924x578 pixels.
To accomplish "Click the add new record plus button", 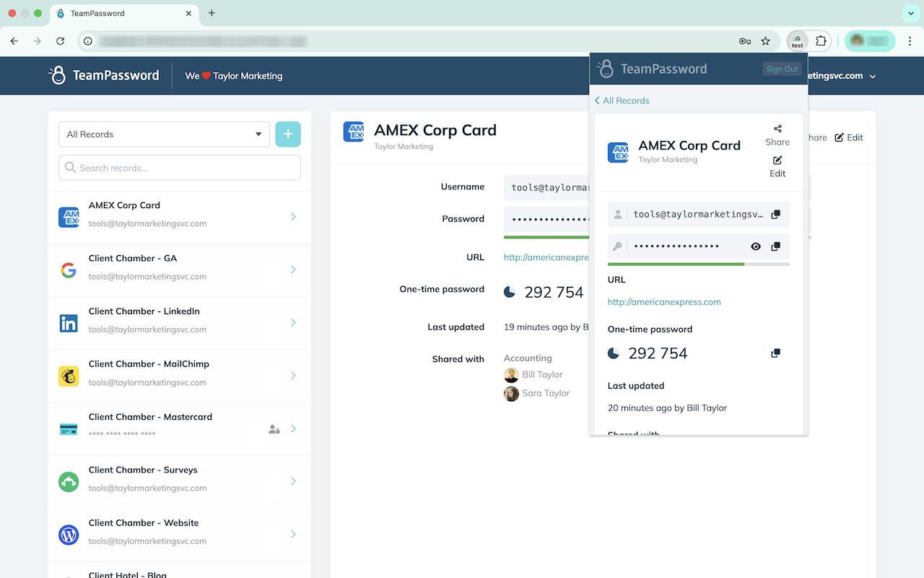I will [288, 134].
